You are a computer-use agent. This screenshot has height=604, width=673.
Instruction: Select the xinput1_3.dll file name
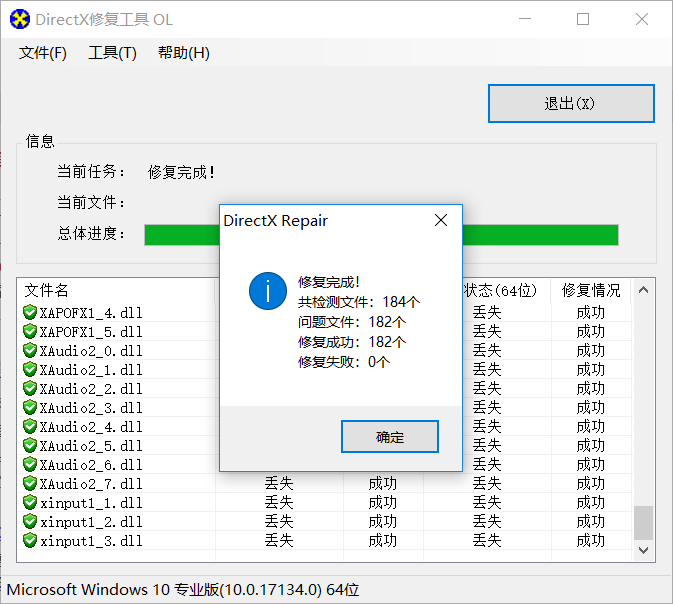pyautogui.click(x=91, y=540)
